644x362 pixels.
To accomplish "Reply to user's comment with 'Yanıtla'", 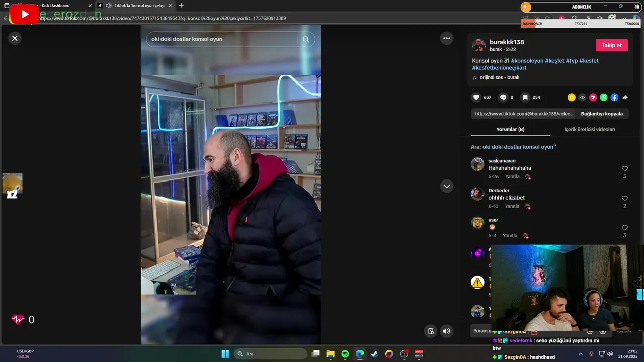I will coord(510,236).
